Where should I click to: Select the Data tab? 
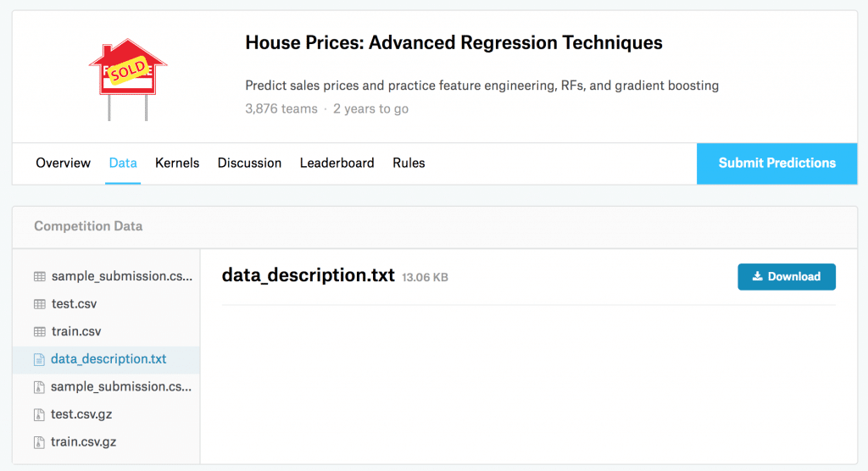[123, 163]
